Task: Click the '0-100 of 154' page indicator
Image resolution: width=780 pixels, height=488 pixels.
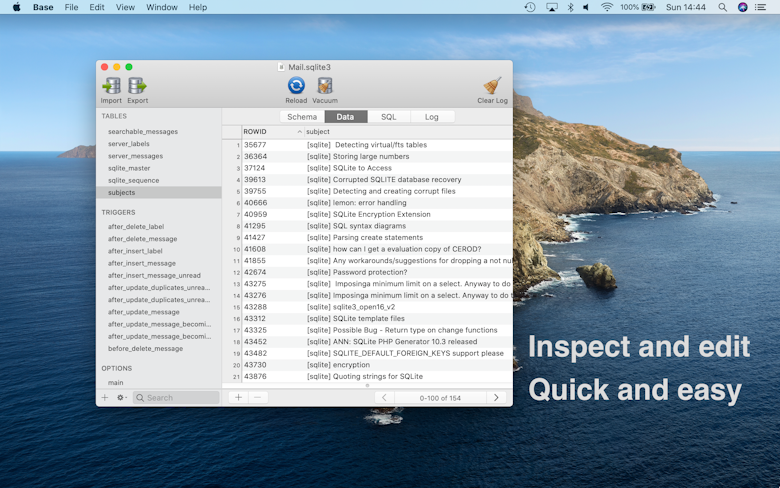Action: click(x=440, y=398)
